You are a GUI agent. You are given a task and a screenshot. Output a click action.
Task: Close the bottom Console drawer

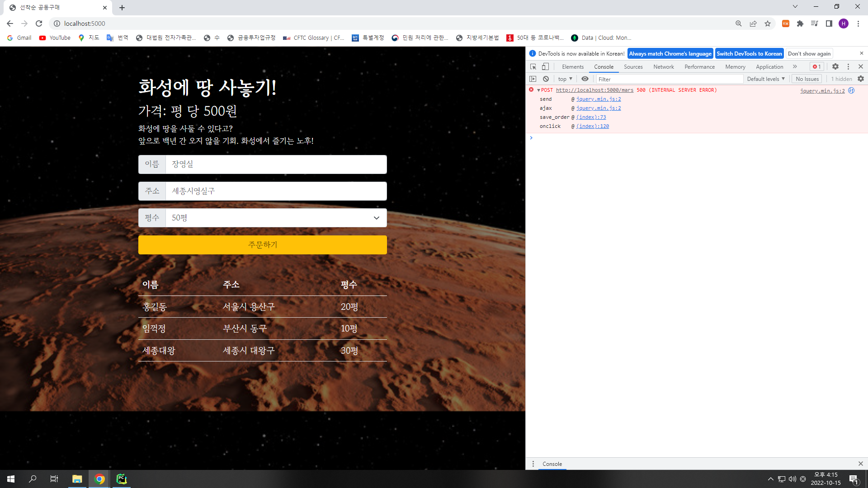coord(861,464)
